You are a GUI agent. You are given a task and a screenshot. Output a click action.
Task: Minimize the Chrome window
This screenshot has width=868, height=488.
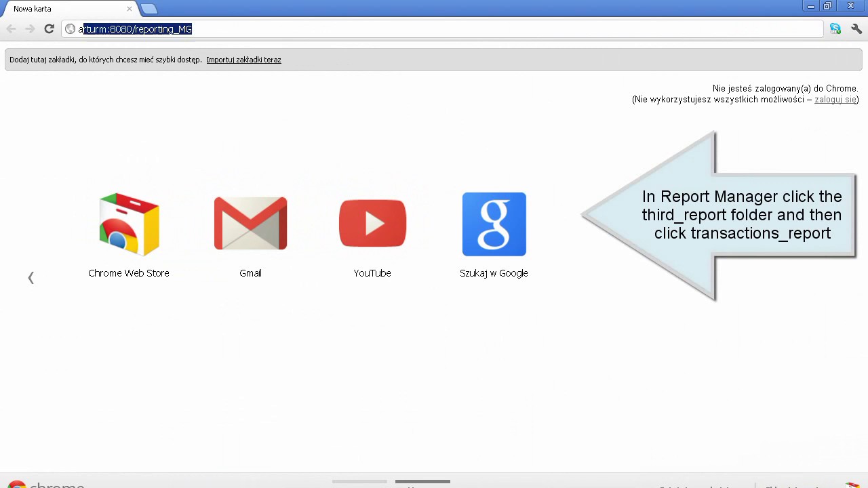point(811,6)
